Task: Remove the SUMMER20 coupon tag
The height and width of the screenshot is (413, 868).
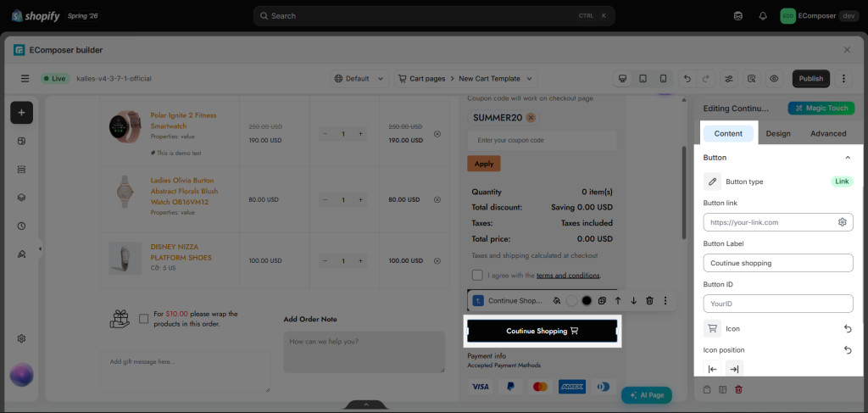Action: point(531,117)
